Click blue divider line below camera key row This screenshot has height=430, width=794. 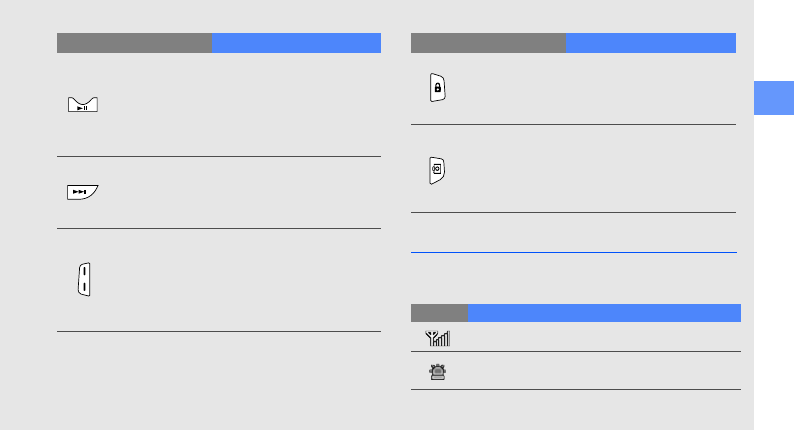574,253
